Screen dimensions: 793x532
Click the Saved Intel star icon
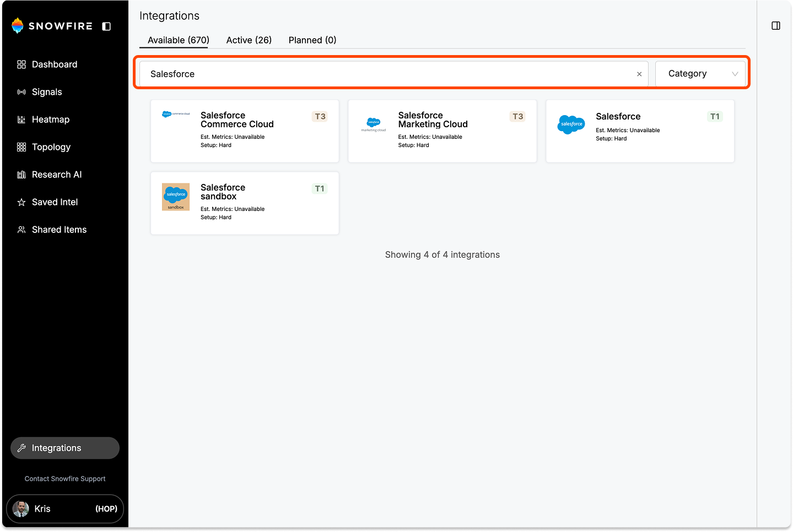[x=21, y=202]
